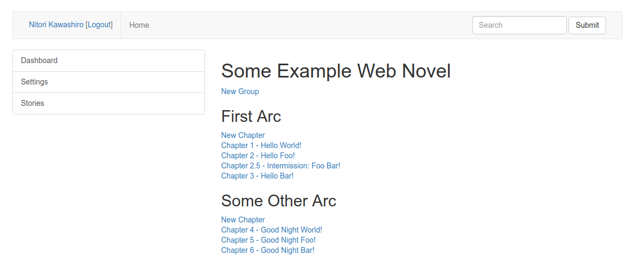Image resolution: width=644 pixels, height=278 pixels.
Task: Open Chapter 3 - Hello Bar!
Action: [257, 176]
